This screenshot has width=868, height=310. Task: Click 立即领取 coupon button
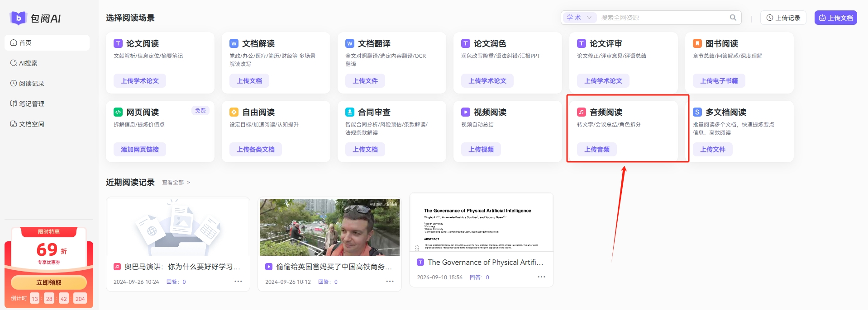pyautogui.click(x=49, y=282)
